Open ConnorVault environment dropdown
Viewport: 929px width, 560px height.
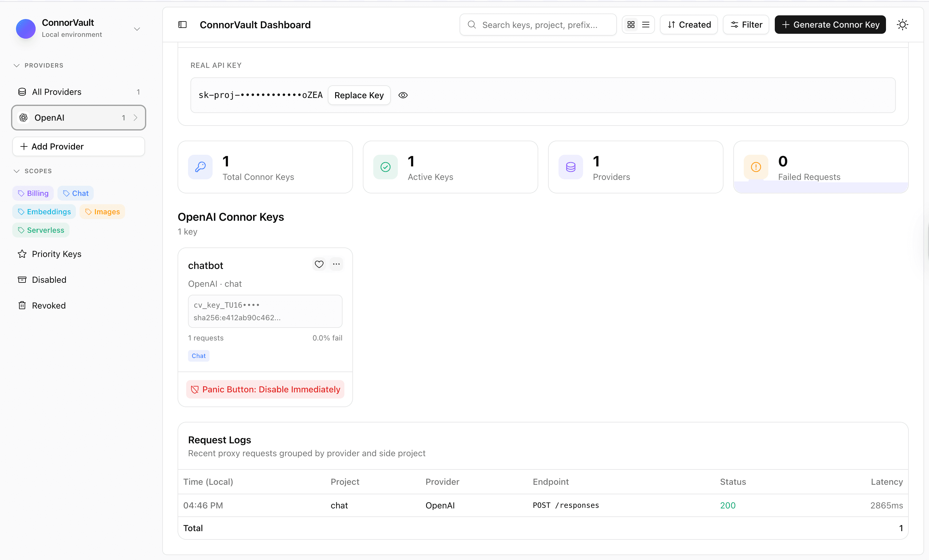click(x=137, y=29)
